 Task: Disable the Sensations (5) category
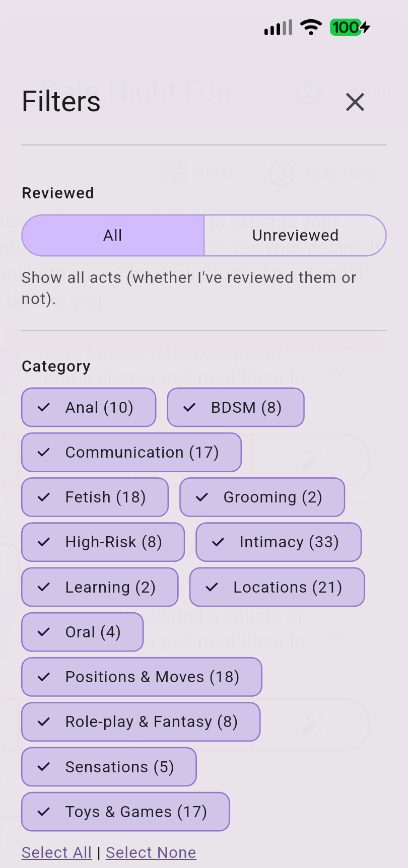point(109,766)
